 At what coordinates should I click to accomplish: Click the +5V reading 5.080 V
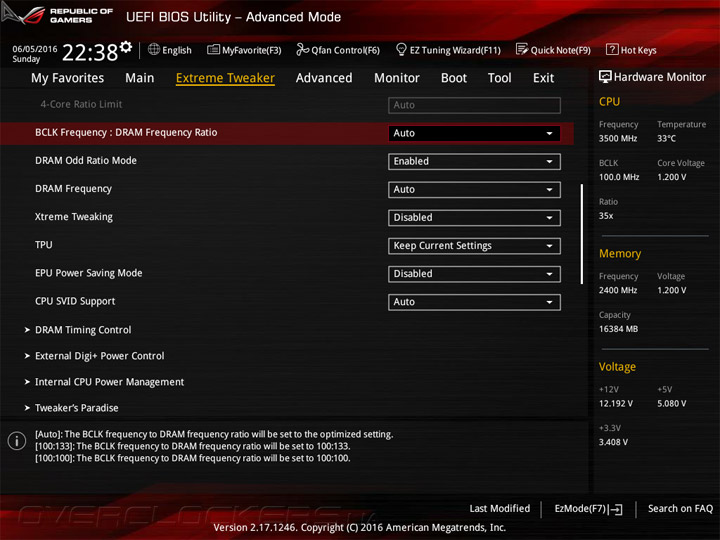pos(671,404)
